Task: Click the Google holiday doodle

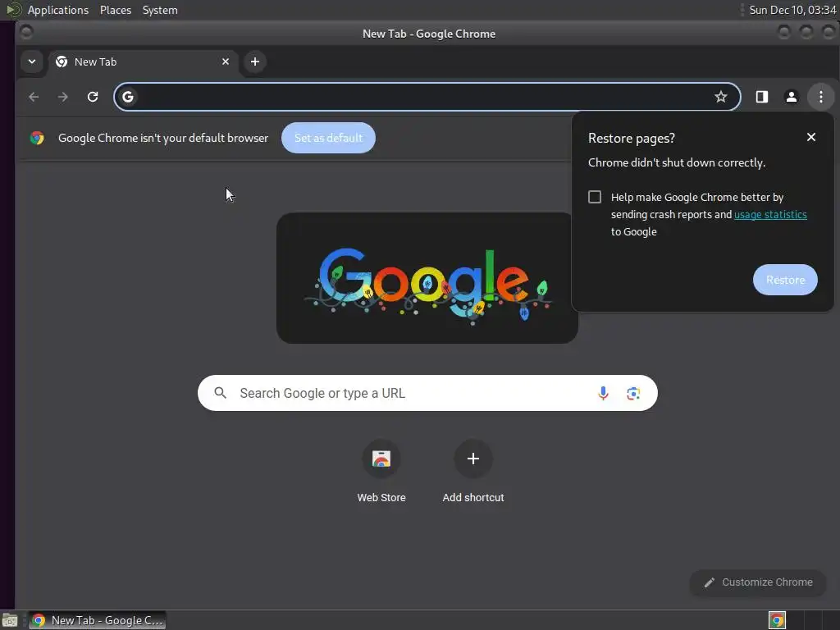Action: (x=427, y=278)
